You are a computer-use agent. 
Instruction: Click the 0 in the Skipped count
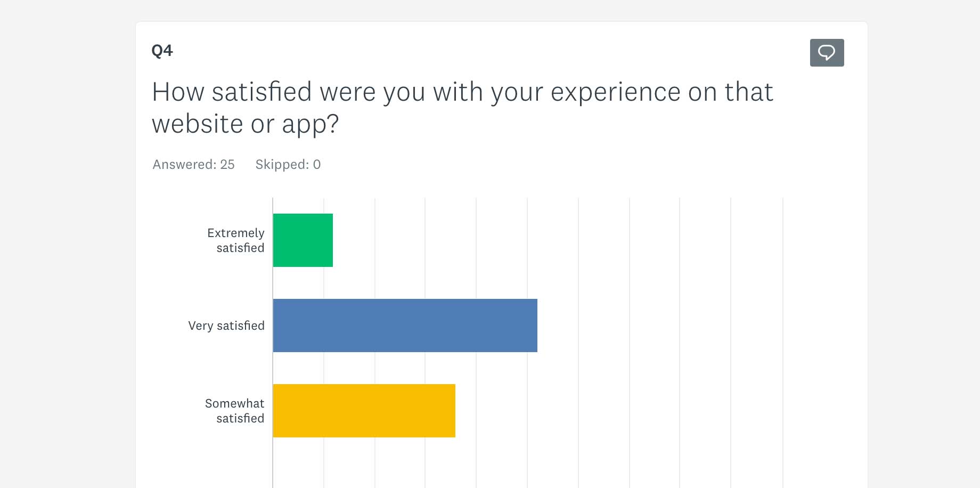tap(317, 165)
